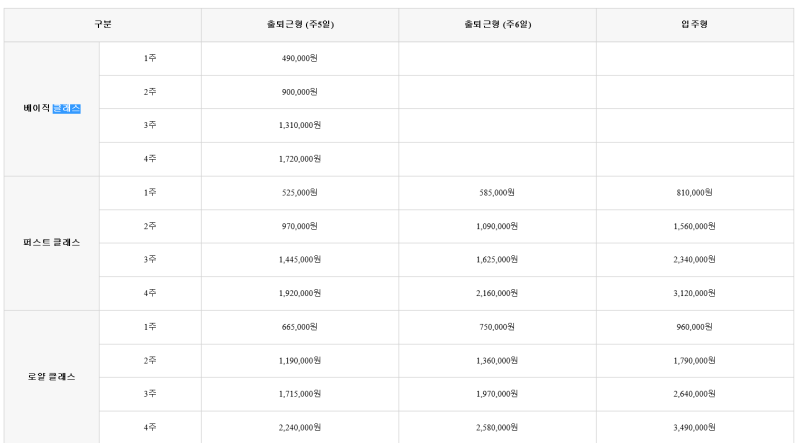
Task: Click the 로얄 클래스 row label
Action: (52, 377)
